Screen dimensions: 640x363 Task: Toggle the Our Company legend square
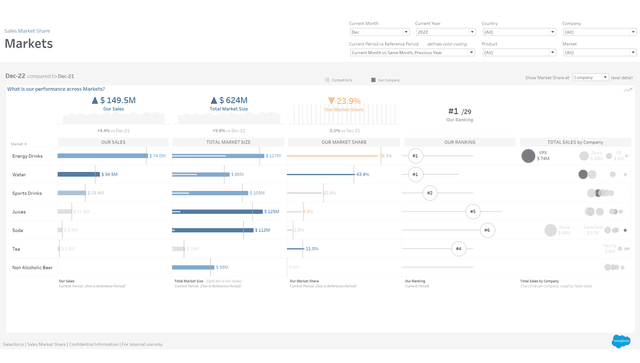(373, 80)
